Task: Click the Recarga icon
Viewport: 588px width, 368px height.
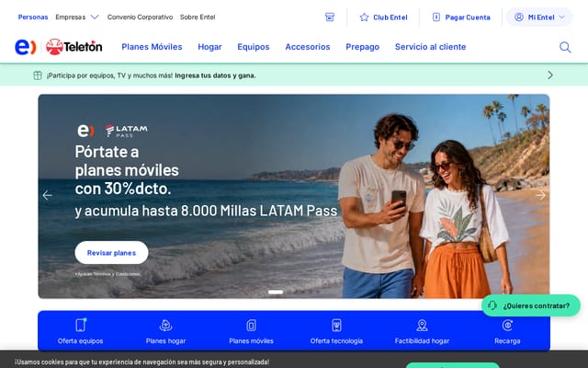Action: pos(507,325)
